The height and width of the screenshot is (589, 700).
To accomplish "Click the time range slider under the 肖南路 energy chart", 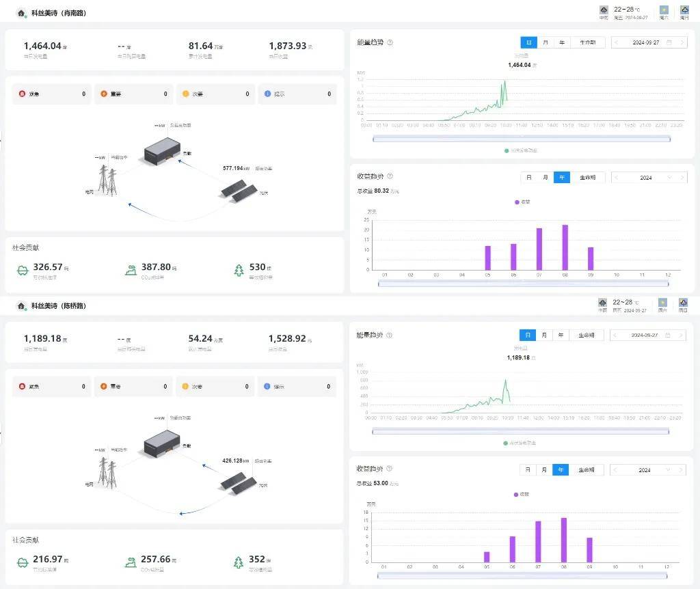I will (x=522, y=139).
